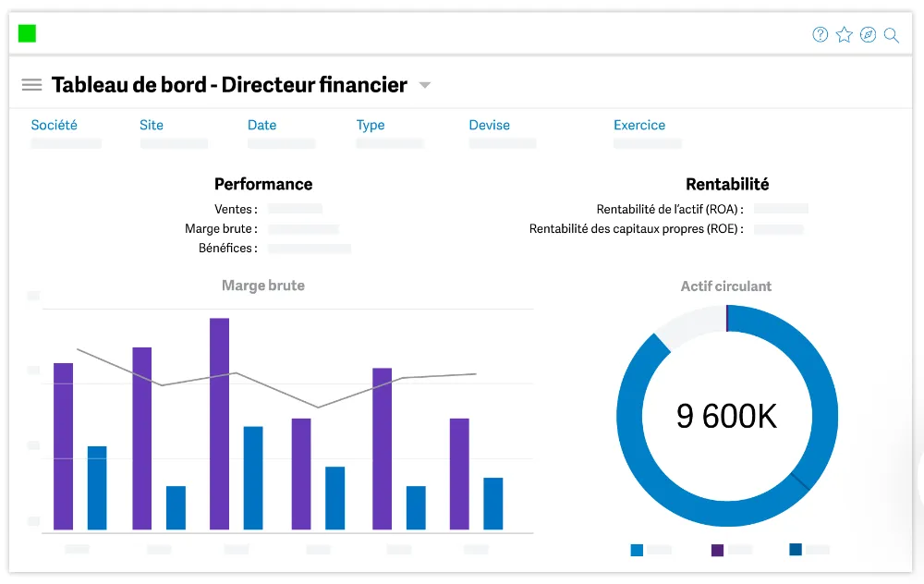Image resolution: width=924 pixels, height=584 pixels.
Task: Click the purple legend swatch
Action: 717,550
